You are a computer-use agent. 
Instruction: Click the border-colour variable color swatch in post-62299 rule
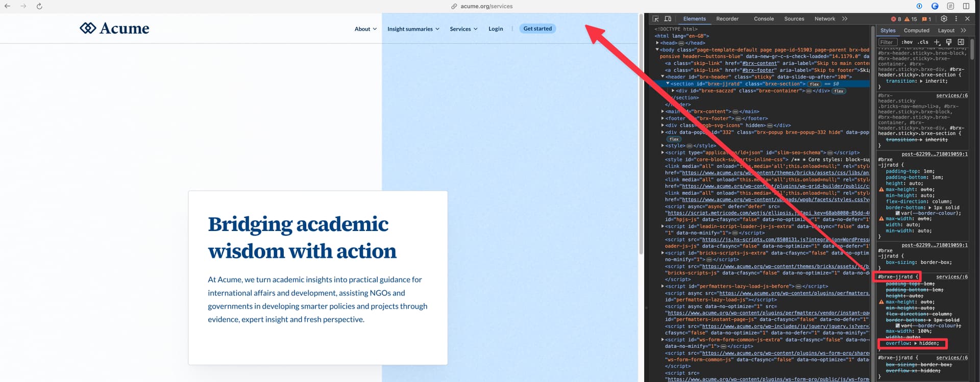click(x=898, y=213)
